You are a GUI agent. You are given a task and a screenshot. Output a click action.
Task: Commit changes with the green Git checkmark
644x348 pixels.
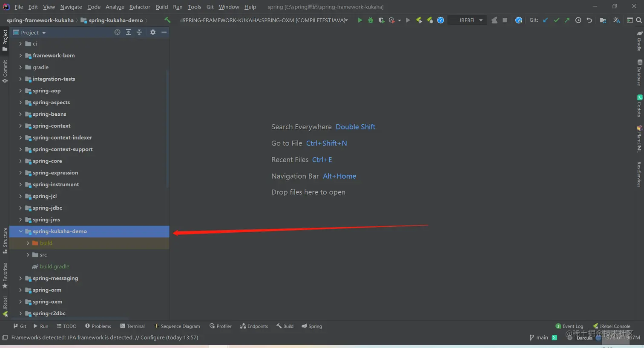[556, 20]
